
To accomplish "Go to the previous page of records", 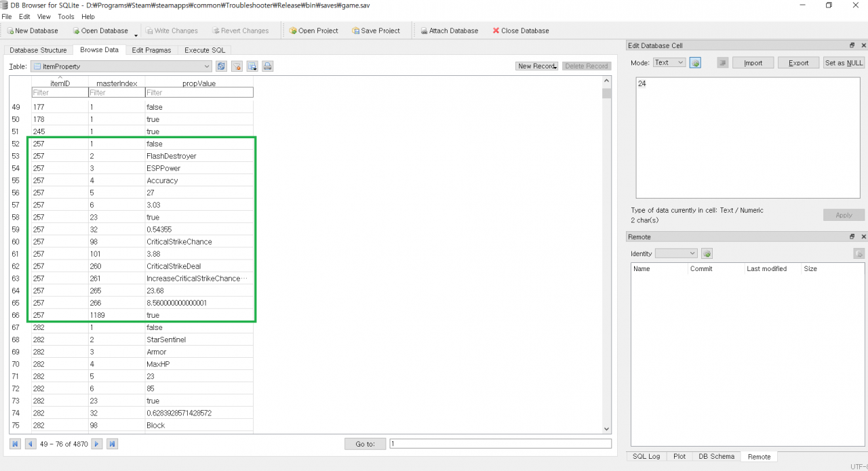I will [x=30, y=444].
